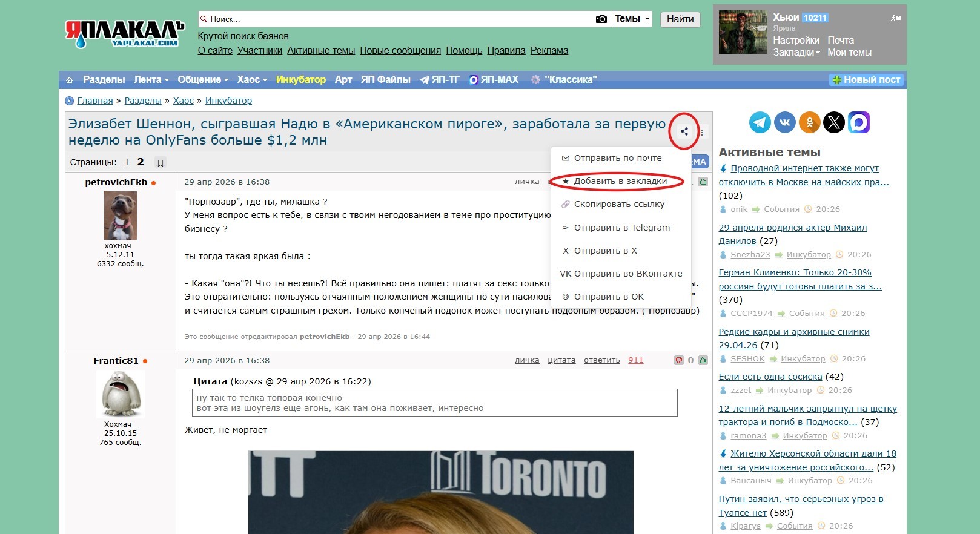
Task: Open the Хаос breadcrumb link
Action: click(184, 101)
